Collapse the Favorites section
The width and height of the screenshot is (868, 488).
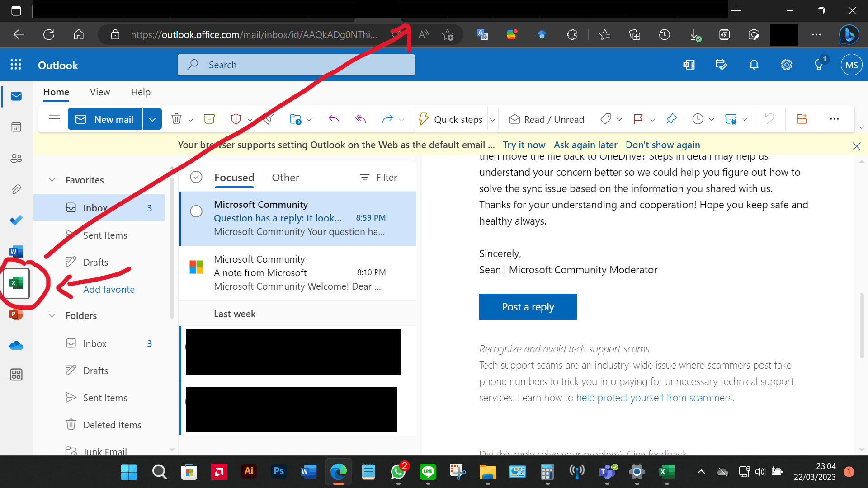pos(52,180)
